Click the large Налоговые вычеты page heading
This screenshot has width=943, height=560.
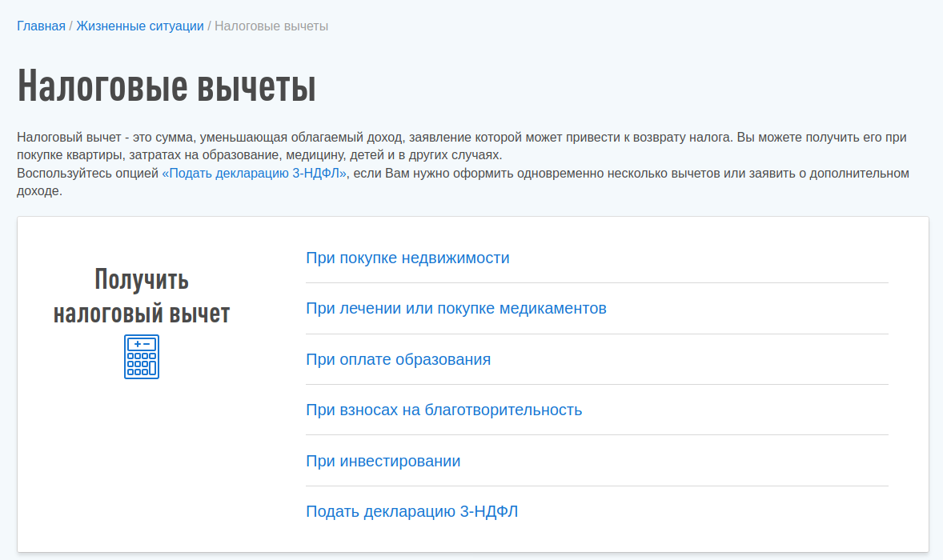tap(167, 86)
